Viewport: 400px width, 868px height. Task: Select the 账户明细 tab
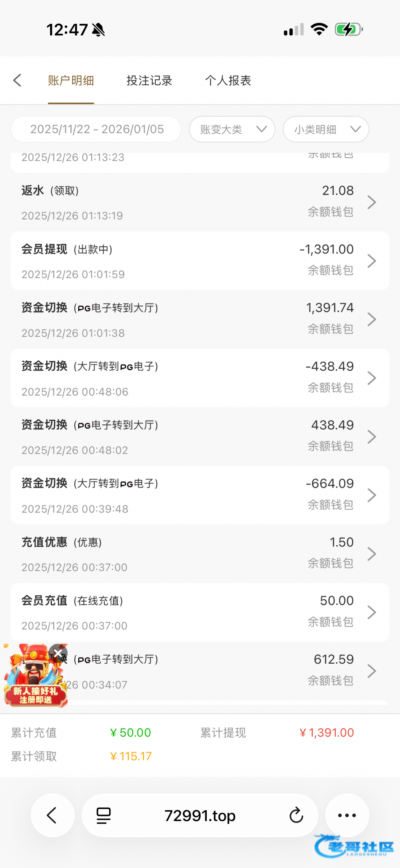tap(71, 80)
